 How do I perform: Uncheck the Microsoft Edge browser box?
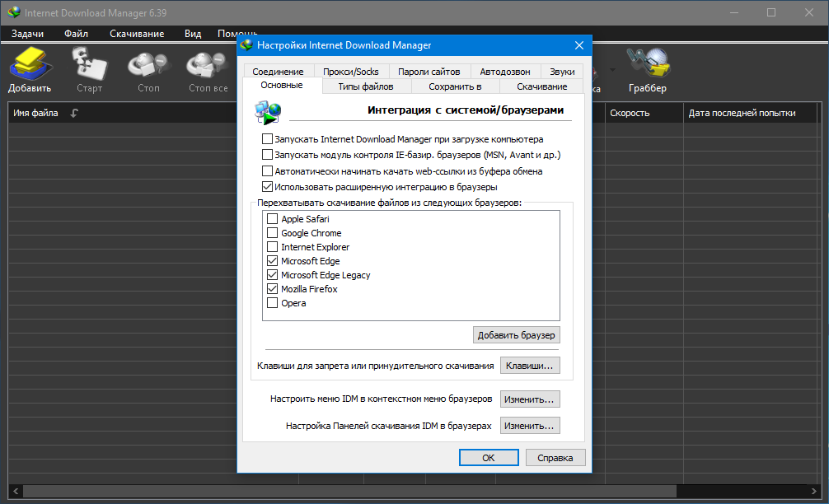pyautogui.click(x=272, y=260)
